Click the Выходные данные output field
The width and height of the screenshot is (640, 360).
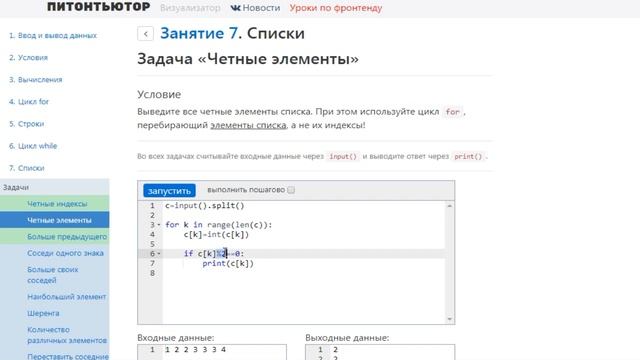380,352
